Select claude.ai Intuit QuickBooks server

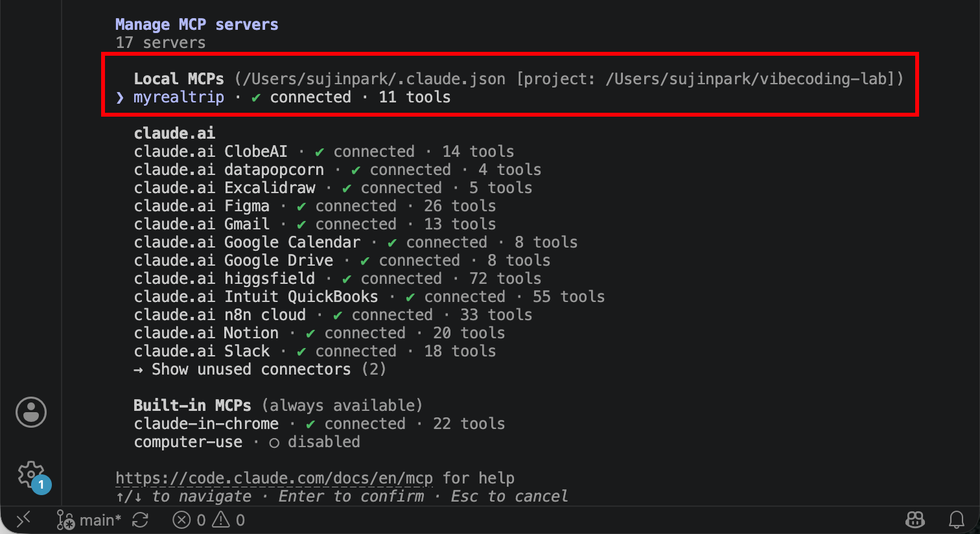(369, 297)
